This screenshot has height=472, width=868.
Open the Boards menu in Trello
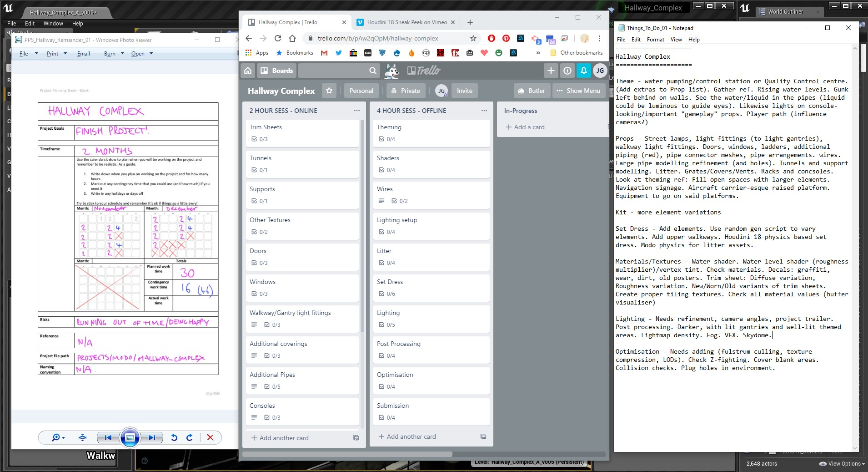(x=277, y=71)
